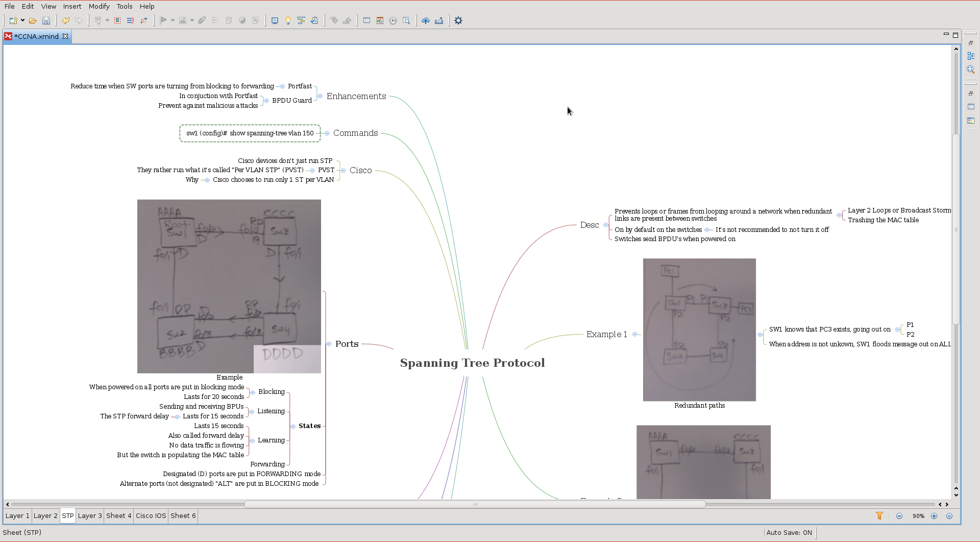Upload the map with the cloud icon
The width and height of the screenshot is (980, 542).
tap(426, 20)
